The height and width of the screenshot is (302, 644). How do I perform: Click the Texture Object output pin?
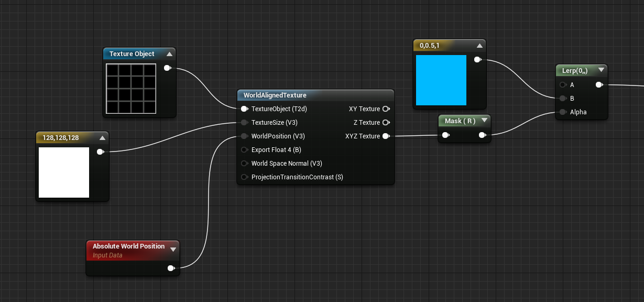(167, 68)
